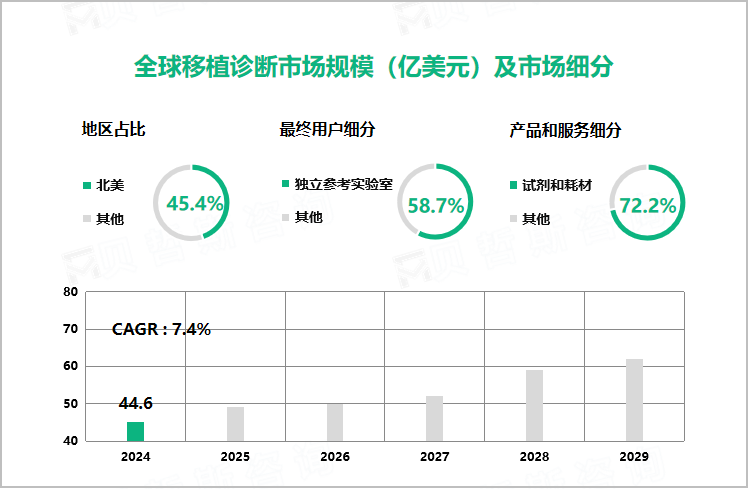The height and width of the screenshot is (489, 750).
Task: Click the 2027 axis label
Action: [x=434, y=457]
